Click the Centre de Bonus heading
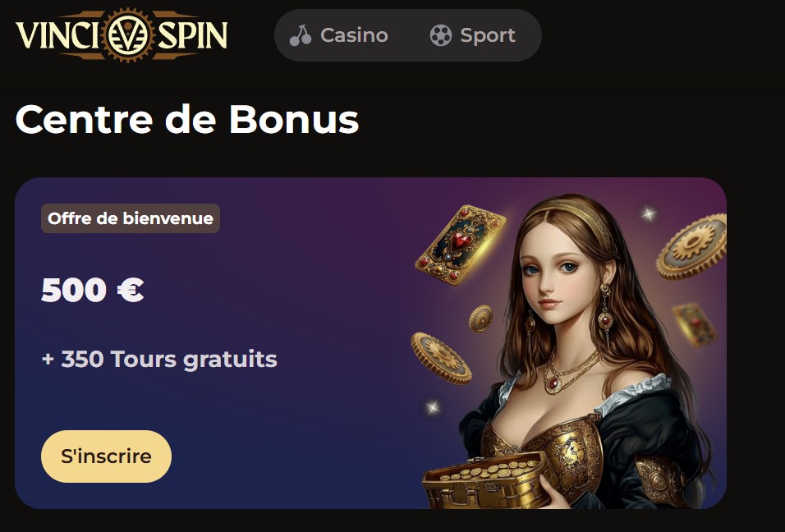The height and width of the screenshot is (532, 785). (187, 119)
